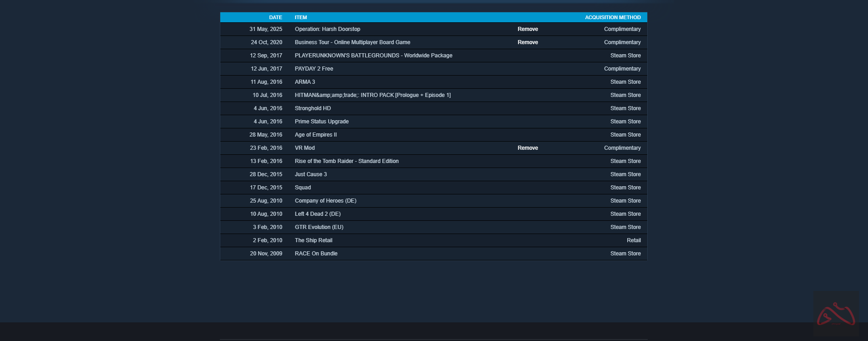The height and width of the screenshot is (341, 868).
Task: Click the Retail method for The Ship
Action: tap(633, 240)
